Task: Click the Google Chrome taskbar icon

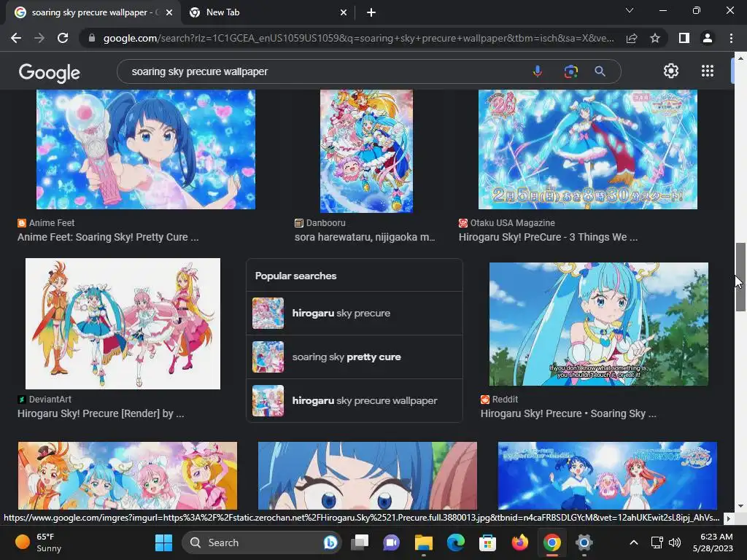Action: click(x=551, y=542)
